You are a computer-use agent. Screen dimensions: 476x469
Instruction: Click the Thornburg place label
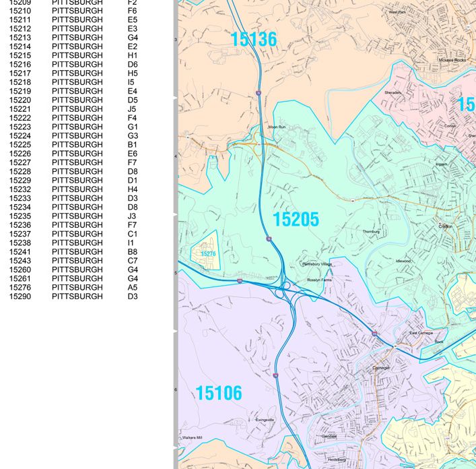(372, 231)
